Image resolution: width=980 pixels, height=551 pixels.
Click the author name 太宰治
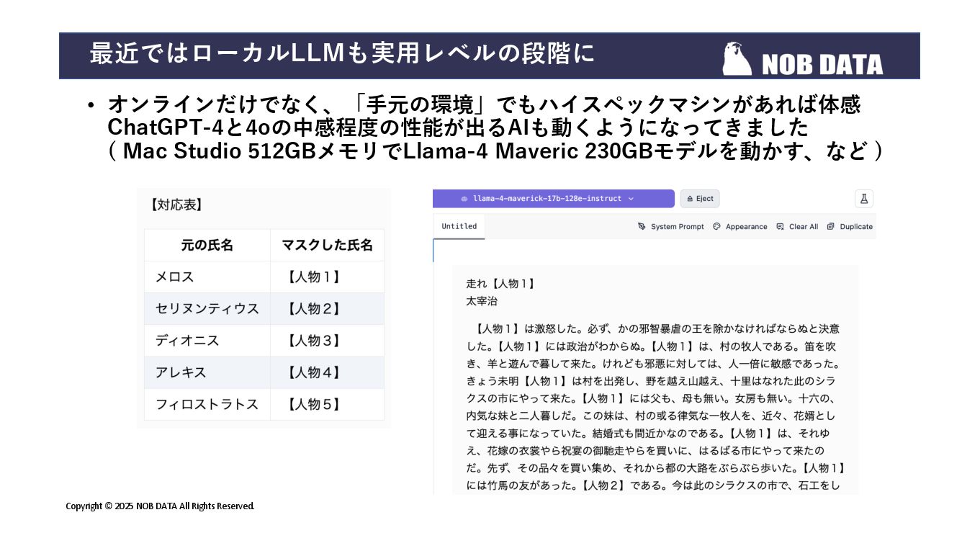click(482, 301)
